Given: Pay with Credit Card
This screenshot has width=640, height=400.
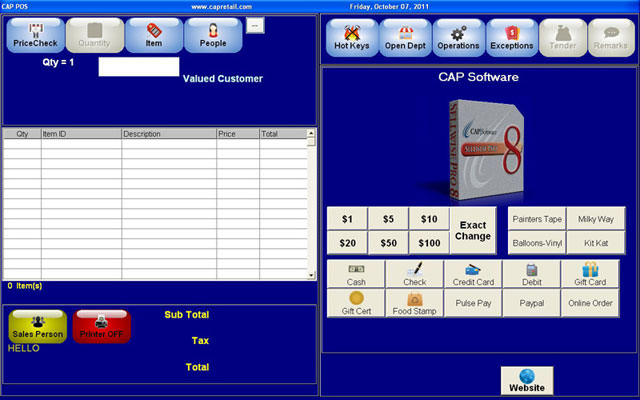Looking at the screenshot, I should click(473, 275).
